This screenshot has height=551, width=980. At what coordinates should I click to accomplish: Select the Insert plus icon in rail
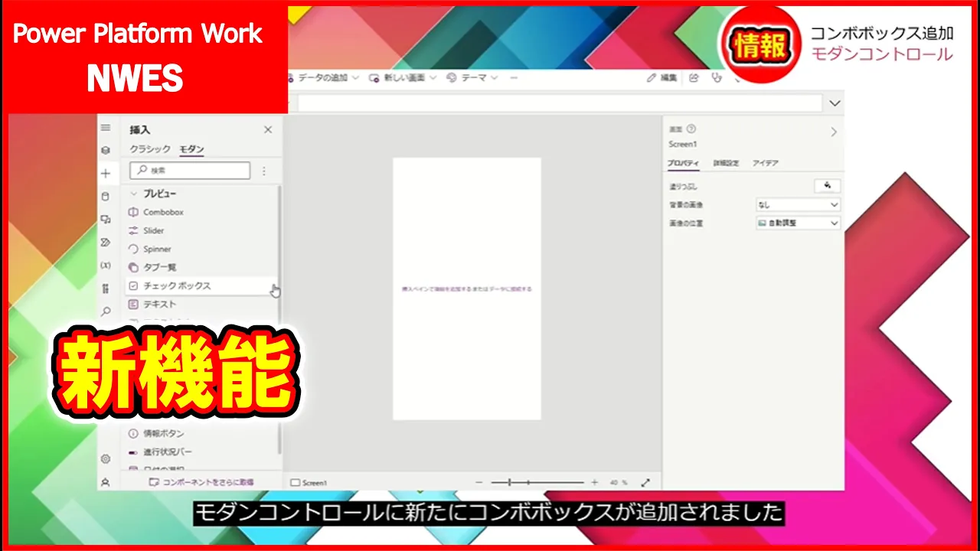[x=106, y=174]
